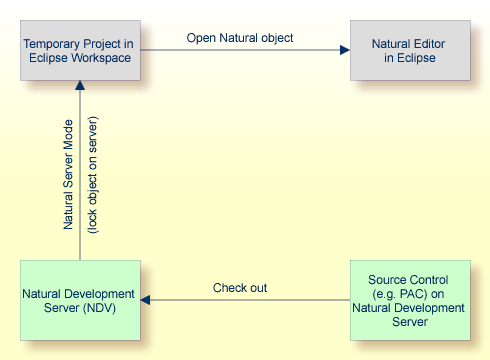Click upward arrowhead below Temporary Project box

pos(80,85)
